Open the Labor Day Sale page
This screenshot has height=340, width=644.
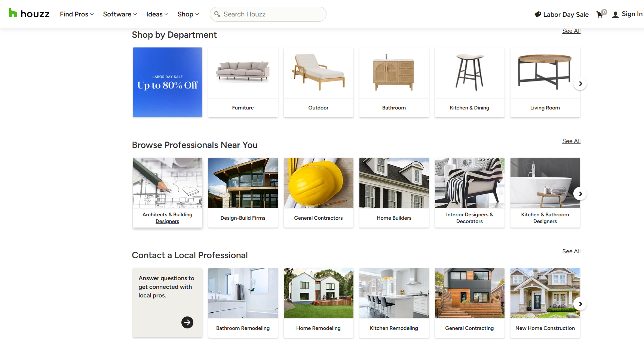click(565, 14)
